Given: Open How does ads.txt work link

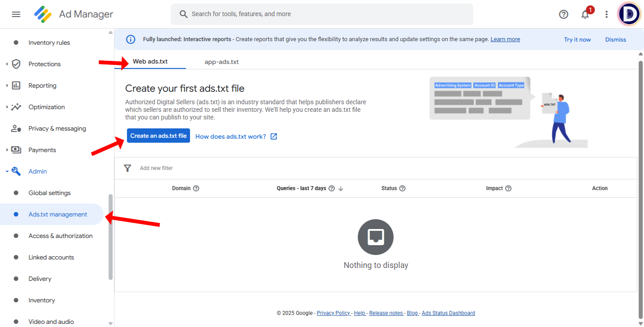Looking at the screenshot, I should tap(231, 136).
